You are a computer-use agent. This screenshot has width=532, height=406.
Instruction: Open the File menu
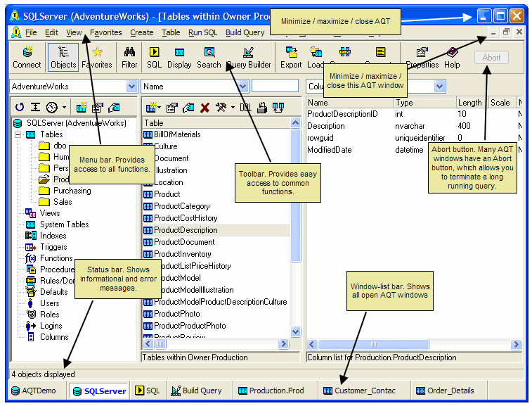31,32
